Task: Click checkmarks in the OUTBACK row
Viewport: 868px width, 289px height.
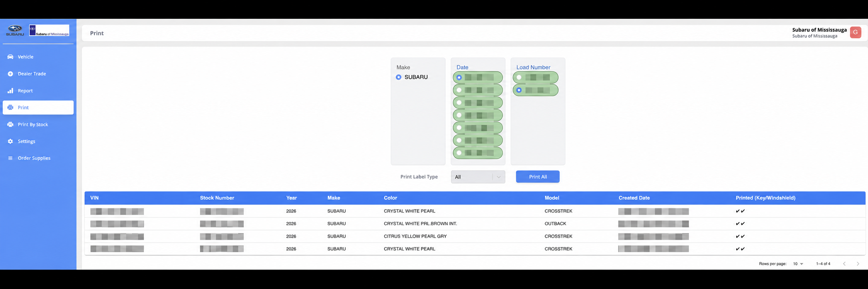Action: tap(740, 224)
